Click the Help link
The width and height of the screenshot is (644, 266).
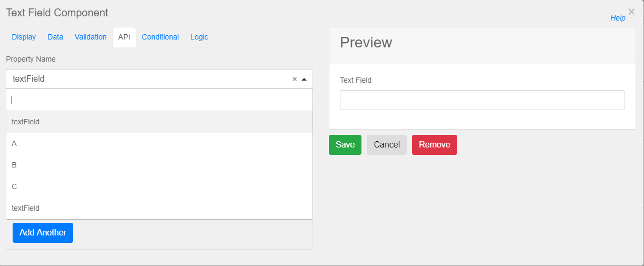pos(618,18)
